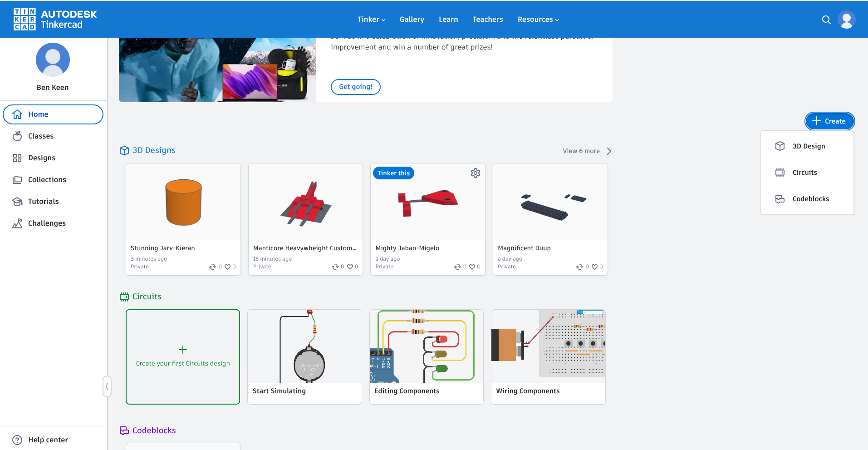Click the heart icon on Magnificent Duup
This screenshot has height=450, width=868.
[594, 267]
